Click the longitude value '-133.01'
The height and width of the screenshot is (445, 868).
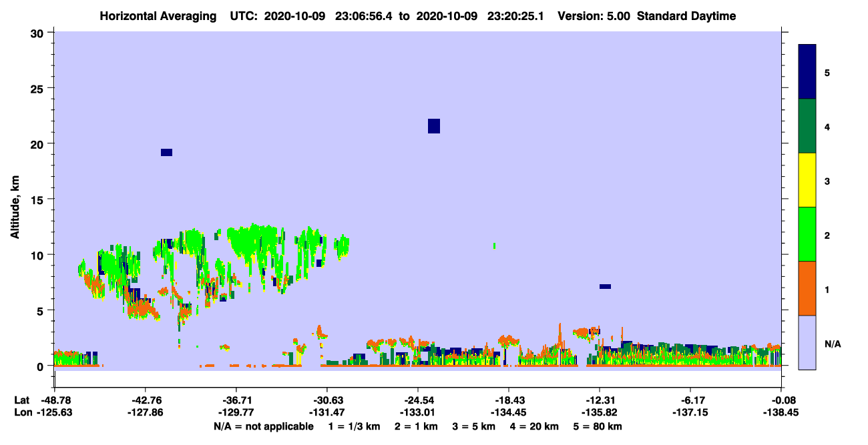(418, 413)
